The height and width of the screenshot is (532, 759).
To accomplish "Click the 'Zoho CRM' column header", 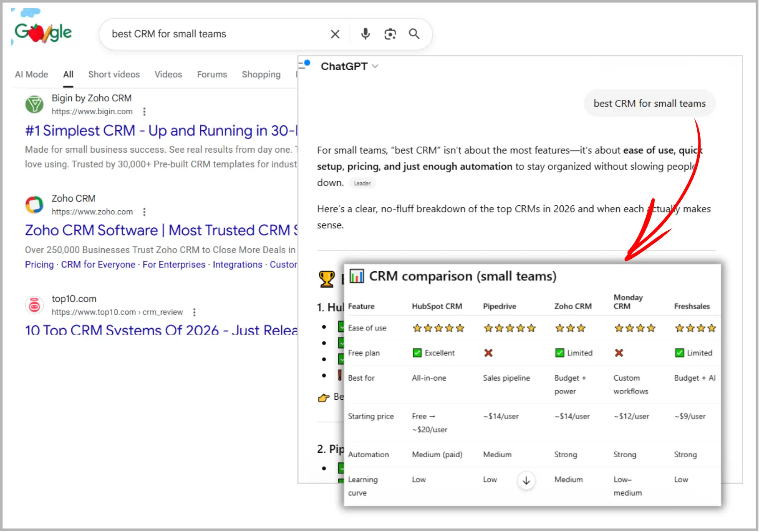I will (573, 306).
